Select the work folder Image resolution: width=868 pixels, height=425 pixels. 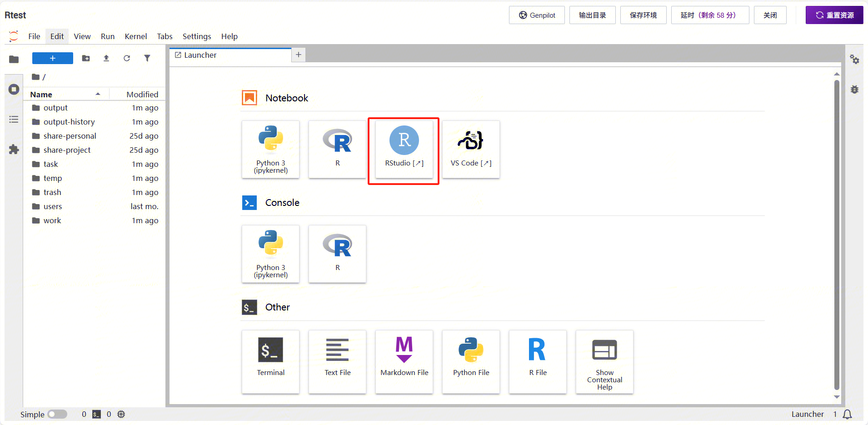click(x=95, y=220)
